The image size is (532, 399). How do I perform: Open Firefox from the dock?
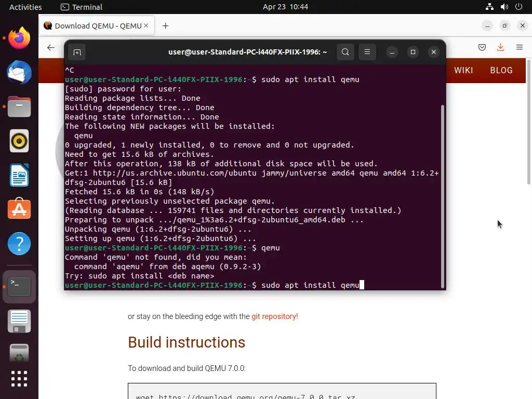19,38
